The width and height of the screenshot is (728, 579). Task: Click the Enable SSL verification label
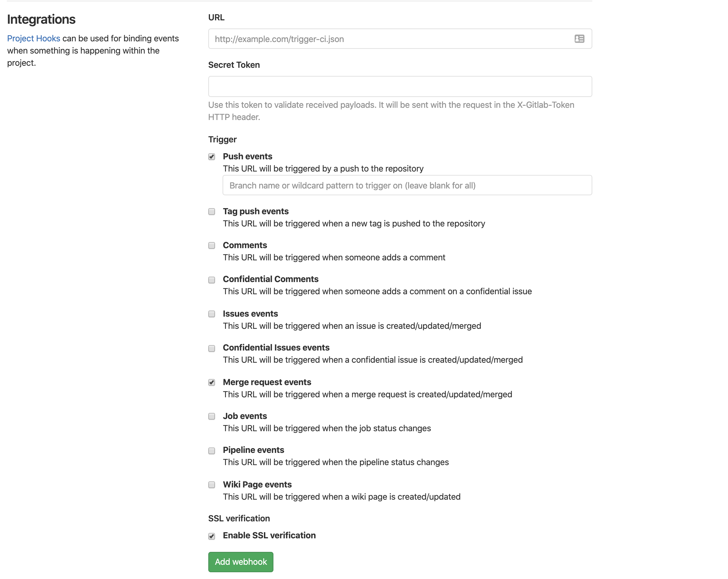click(x=269, y=535)
